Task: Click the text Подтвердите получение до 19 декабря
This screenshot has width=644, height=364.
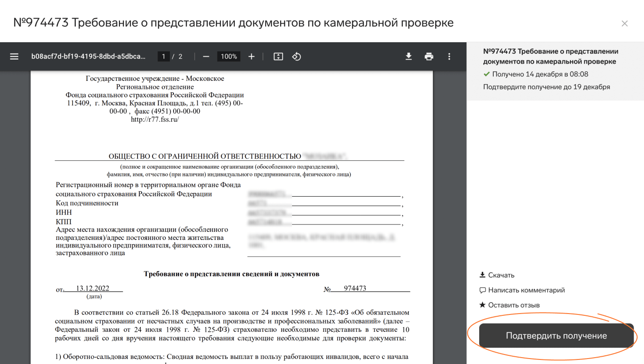Action: click(x=546, y=87)
